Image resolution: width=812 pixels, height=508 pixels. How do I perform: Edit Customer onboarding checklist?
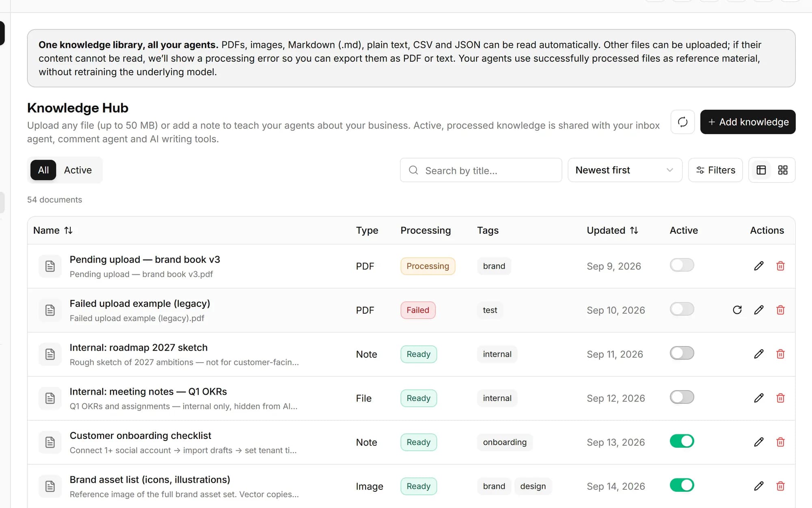[x=759, y=442]
